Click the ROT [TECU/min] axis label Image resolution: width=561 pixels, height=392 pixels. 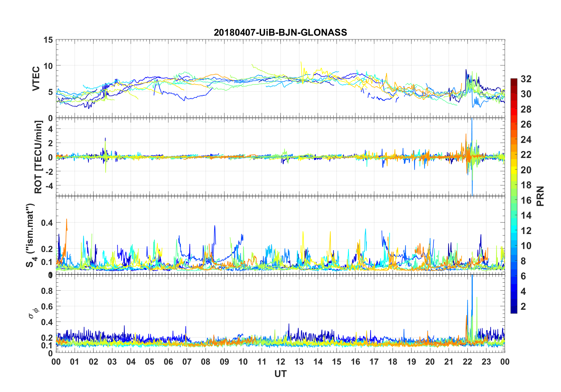38,157
